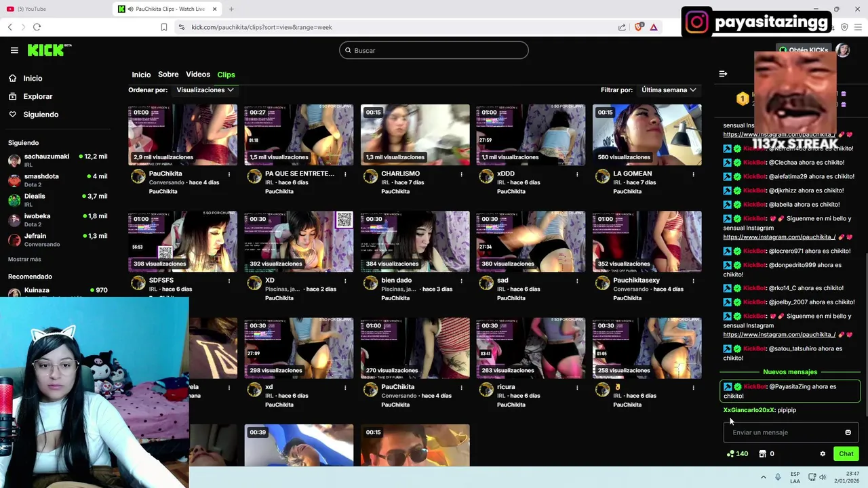Click the browser address bar URL
This screenshot has width=868, height=488.
click(x=262, y=27)
